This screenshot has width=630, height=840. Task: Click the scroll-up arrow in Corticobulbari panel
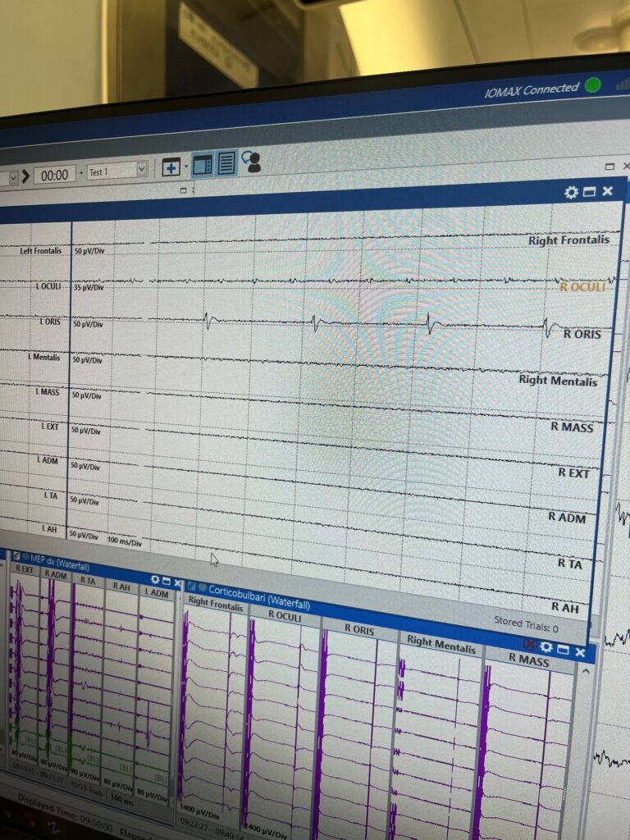click(x=586, y=671)
